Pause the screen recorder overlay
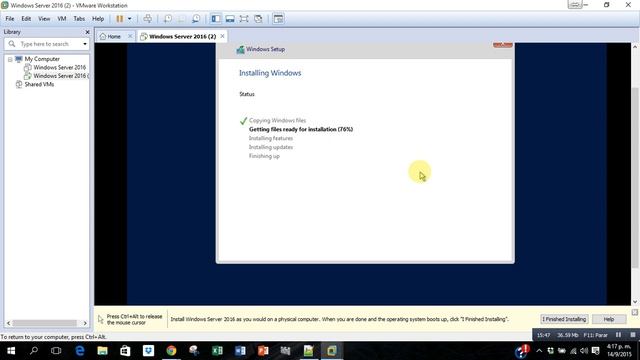 (618, 335)
